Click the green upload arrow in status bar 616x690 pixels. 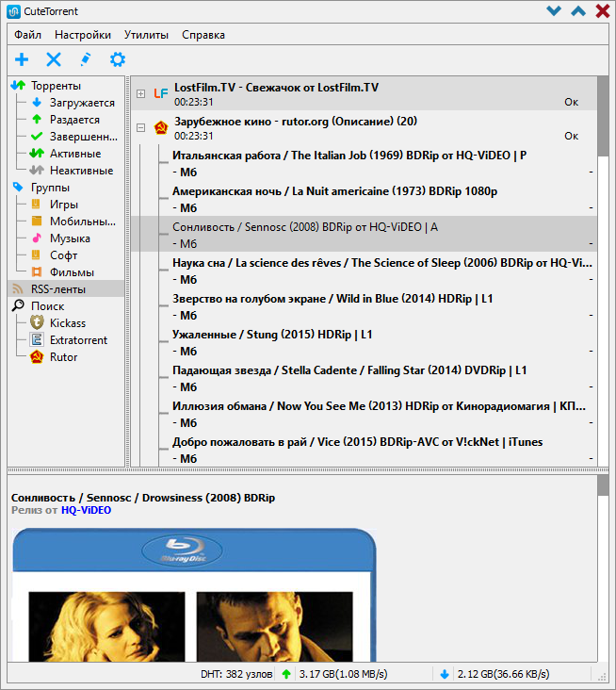point(286,674)
